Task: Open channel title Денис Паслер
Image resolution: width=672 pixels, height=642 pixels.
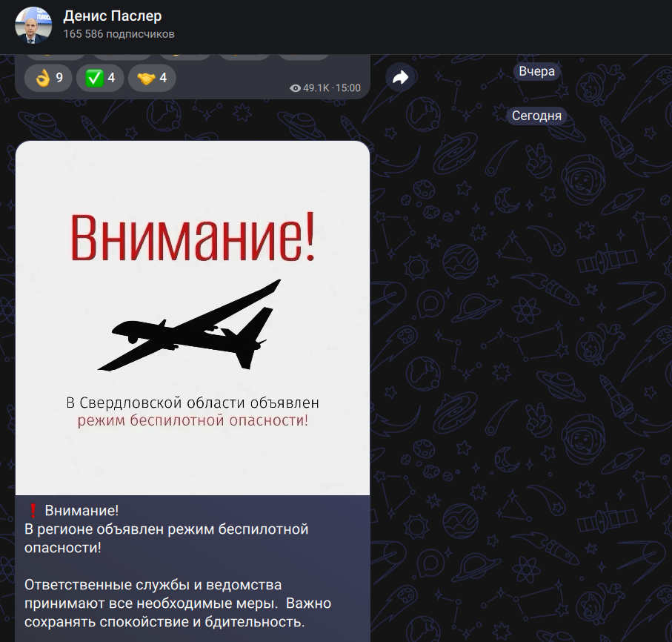Action: pyautogui.click(x=113, y=16)
